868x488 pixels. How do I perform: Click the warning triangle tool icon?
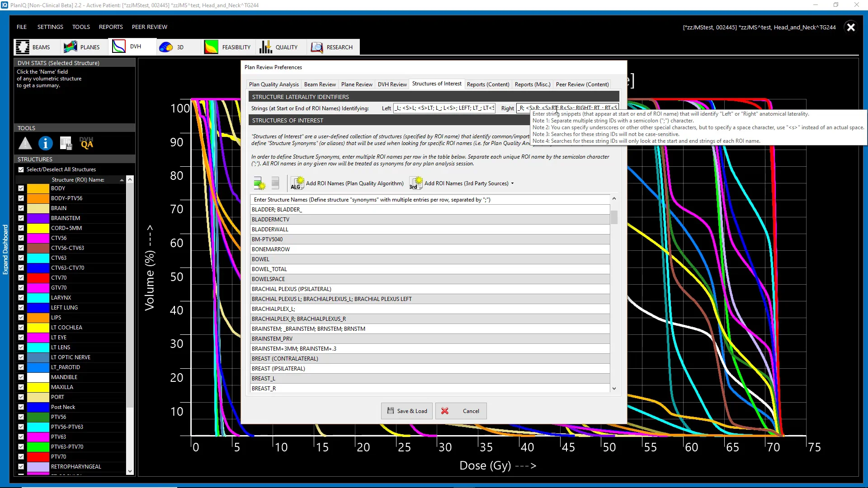(x=25, y=144)
